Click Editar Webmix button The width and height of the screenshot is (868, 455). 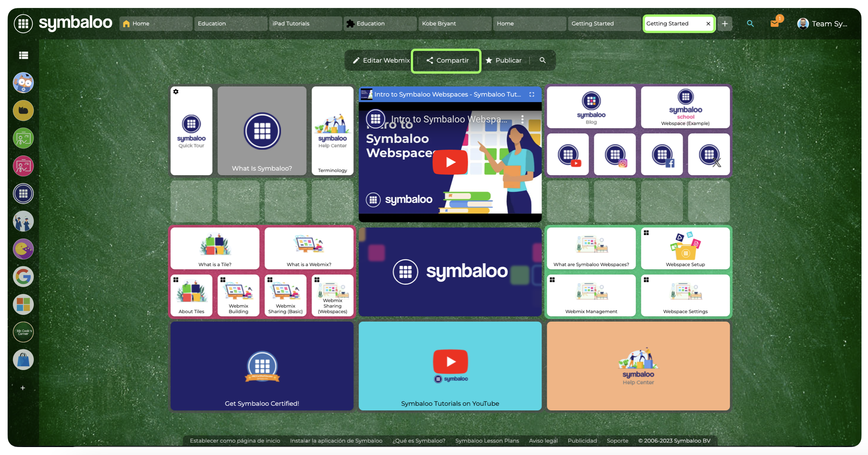pos(381,60)
